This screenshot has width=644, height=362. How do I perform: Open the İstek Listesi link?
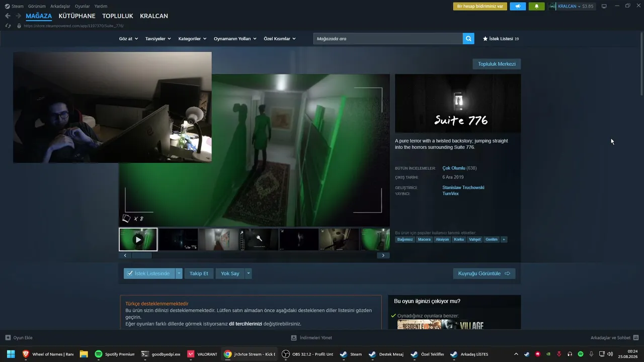(x=501, y=39)
